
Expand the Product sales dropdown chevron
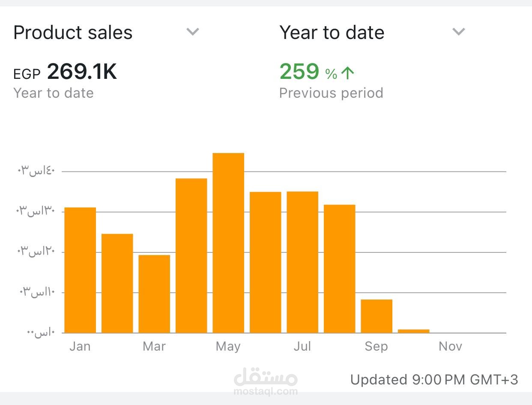click(x=193, y=32)
